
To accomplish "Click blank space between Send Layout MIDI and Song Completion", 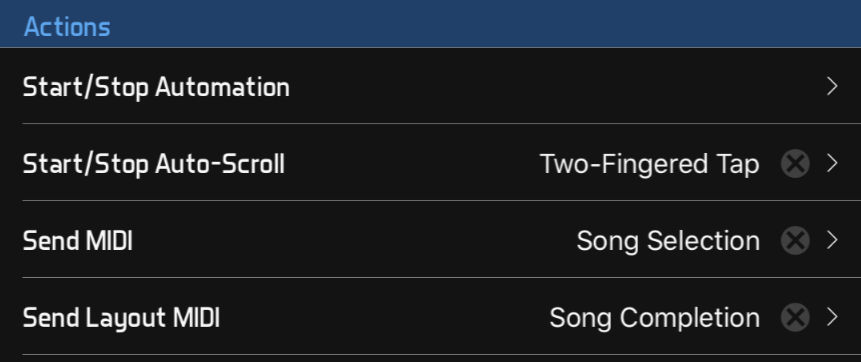I will [x=384, y=318].
